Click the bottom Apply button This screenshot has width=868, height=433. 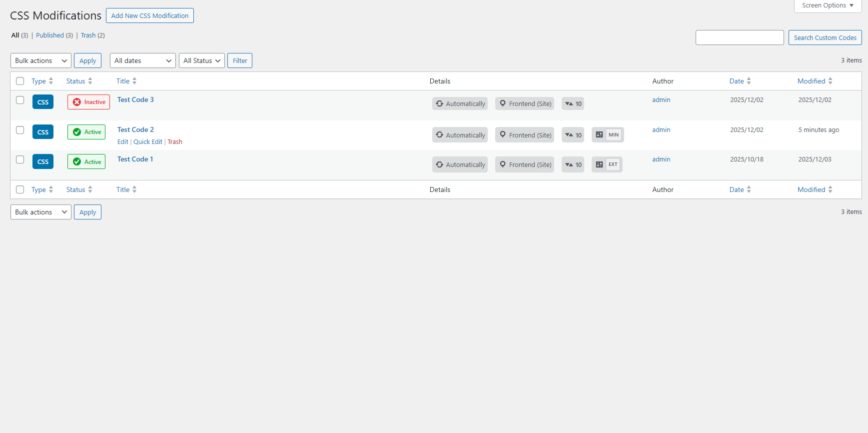pos(88,212)
